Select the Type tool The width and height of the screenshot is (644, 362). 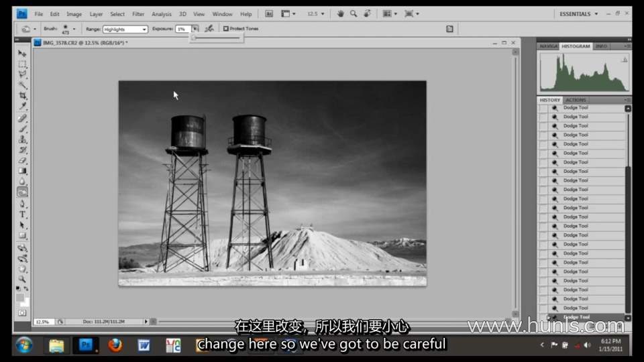click(x=23, y=215)
